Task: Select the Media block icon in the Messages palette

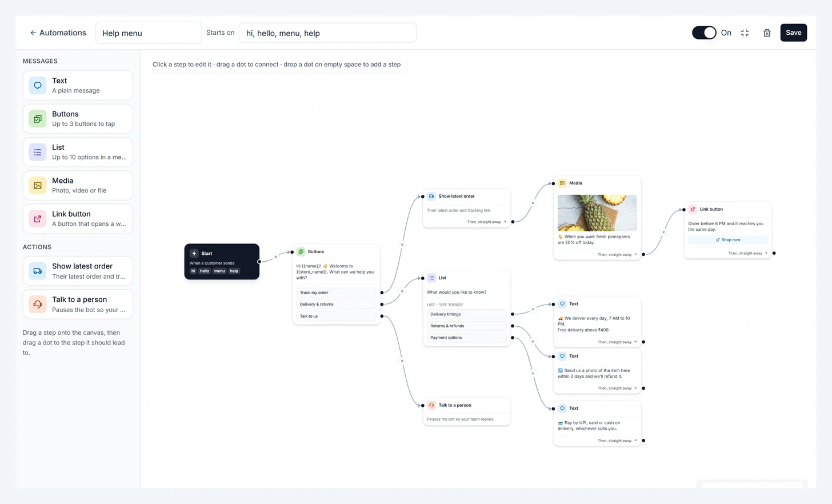Action: (x=38, y=185)
